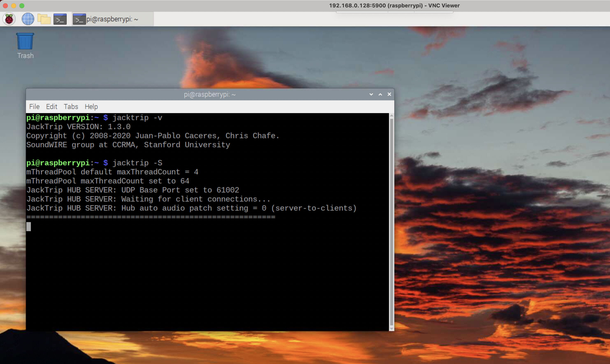The width and height of the screenshot is (610, 364).
Task: Close the VNC Viewer window red button
Action: coord(5,6)
